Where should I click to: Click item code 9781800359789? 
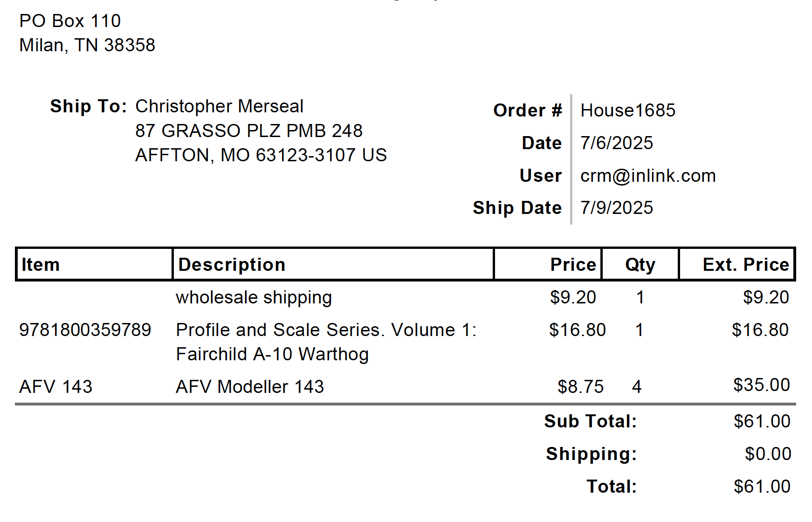[x=85, y=330]
